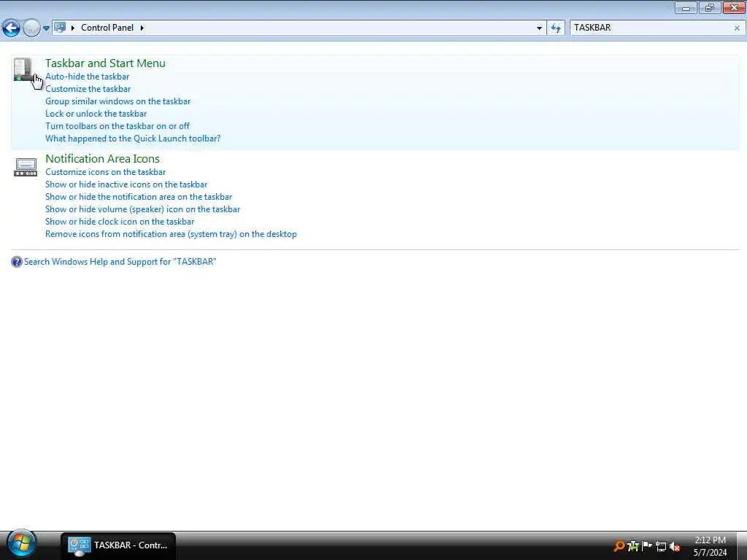747x560 pixels.
Task: Click the muted volume speaker tray icon
Action: click(x=675, y=546)
